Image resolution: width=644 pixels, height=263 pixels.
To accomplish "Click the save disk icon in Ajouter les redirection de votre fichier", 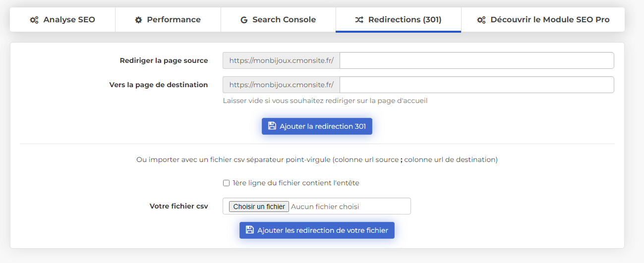I will (x=249, y=230).
